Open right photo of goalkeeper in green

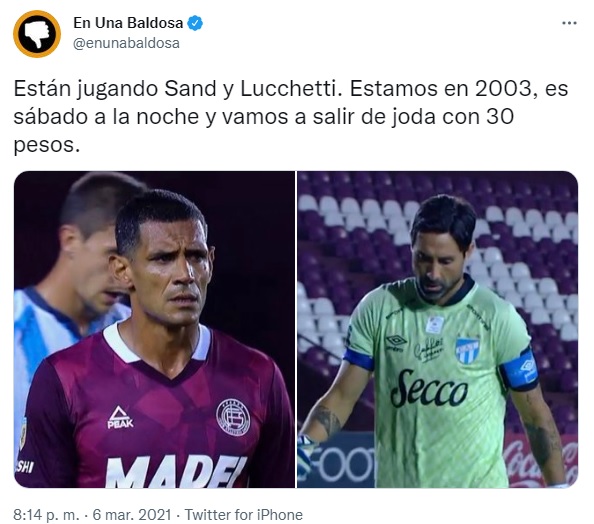point(438,329)
